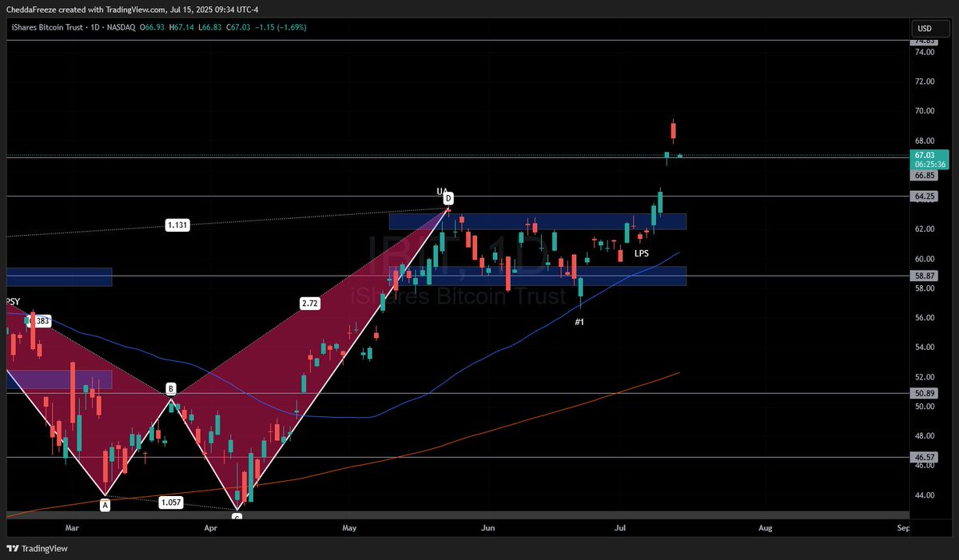Screen dimensions: 959x560
Task: Click the Jun label on time axis
Action: pos(488,528)
